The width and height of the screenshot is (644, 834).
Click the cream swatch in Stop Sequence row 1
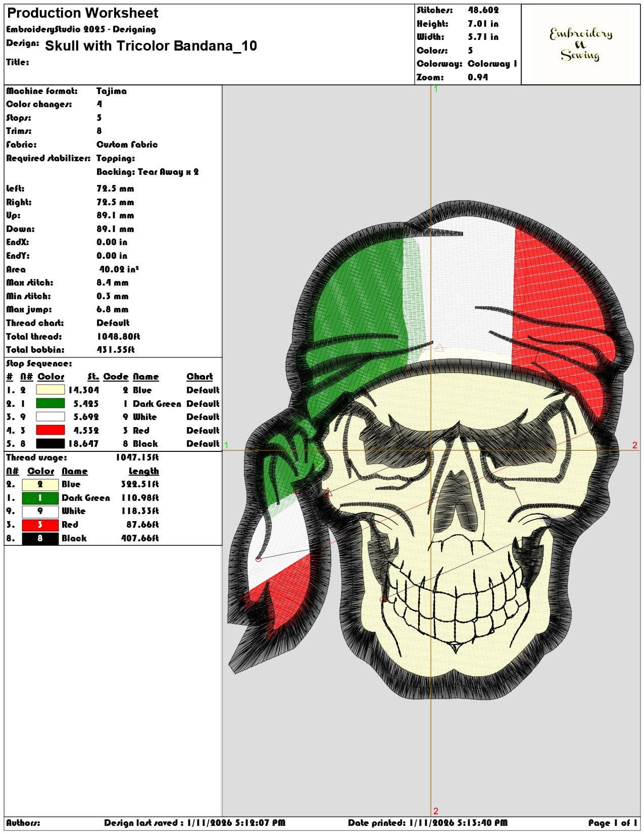50,390
